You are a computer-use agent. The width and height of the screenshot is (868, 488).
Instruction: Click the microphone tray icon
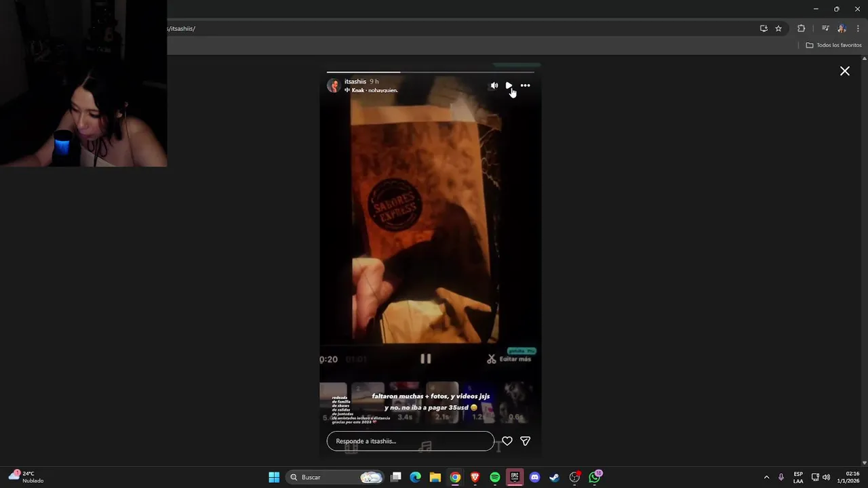pyautogui.click(x=781, y=477)
